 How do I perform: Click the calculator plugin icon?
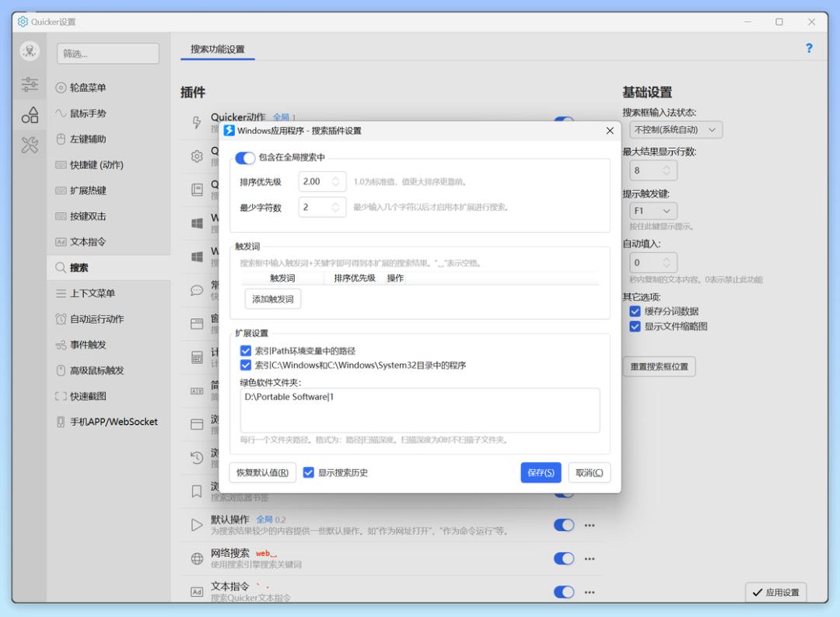coord(197,358)
